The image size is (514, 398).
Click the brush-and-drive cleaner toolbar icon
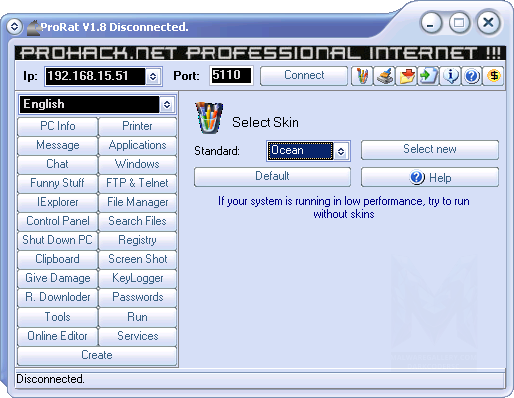pyautogui.click(x=385, y=76)
